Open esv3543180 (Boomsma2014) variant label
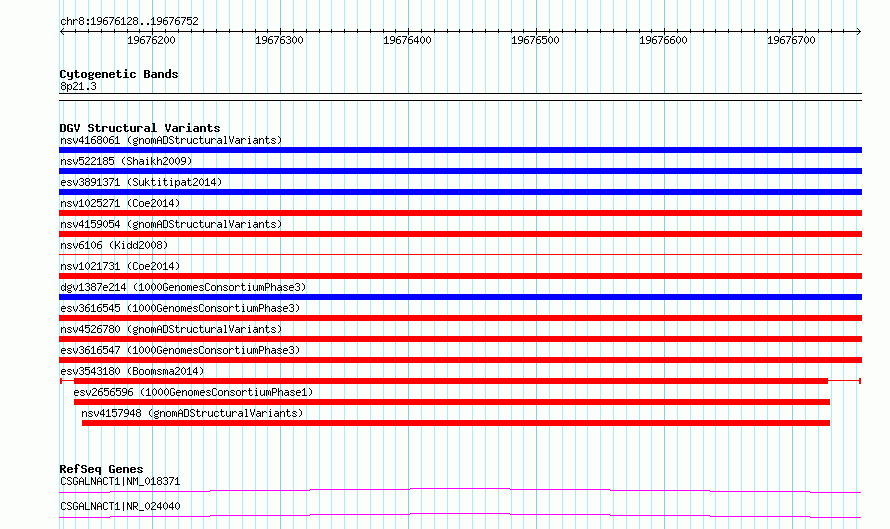890x529 pixels. [x=132, y=371]
